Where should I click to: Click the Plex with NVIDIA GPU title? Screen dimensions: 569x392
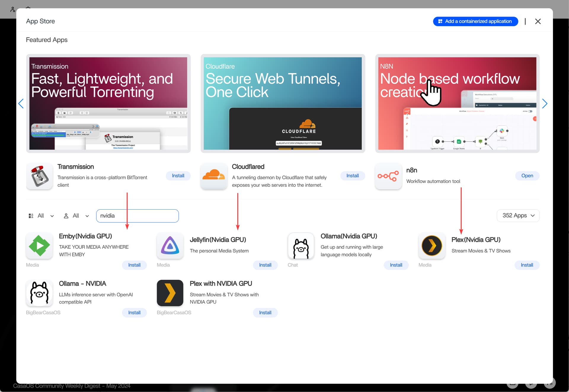point(221,284)
